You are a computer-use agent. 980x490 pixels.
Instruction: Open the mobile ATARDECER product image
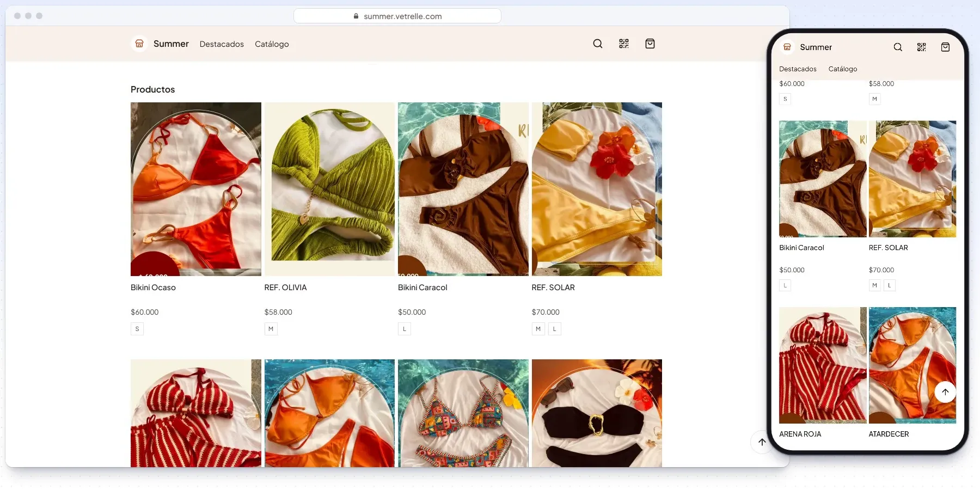point(912,365)
